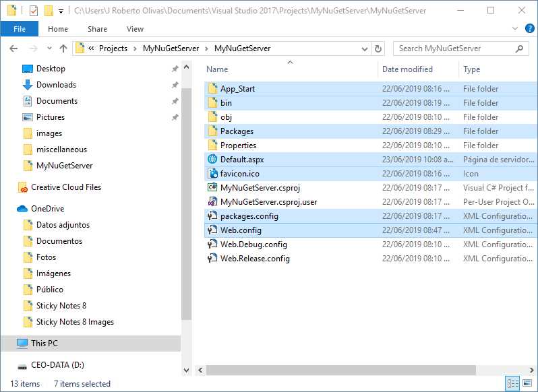
Task: Open the Home ribbon tab
Action: (x=58, y=29)
